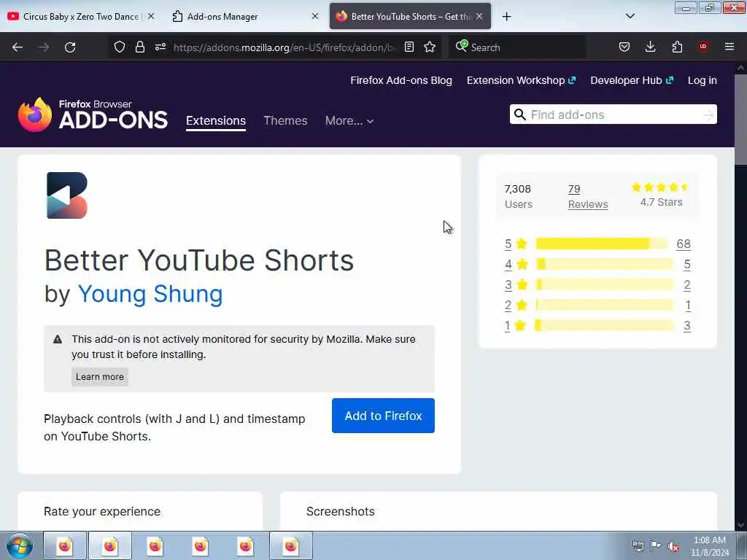The image size is (747, 560).
Task: Click the muted volume tray icon
Action: click(x=673, y=547)
